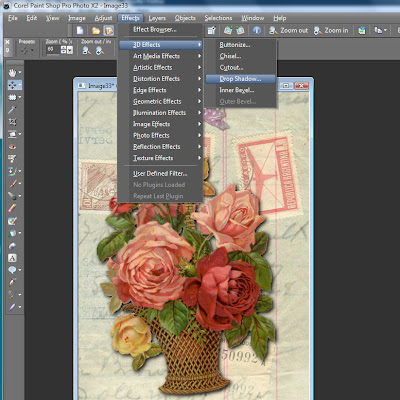Screen dimensions: 400x400
Task: Select the Picture Tube tool
Action: pos(12,221)
